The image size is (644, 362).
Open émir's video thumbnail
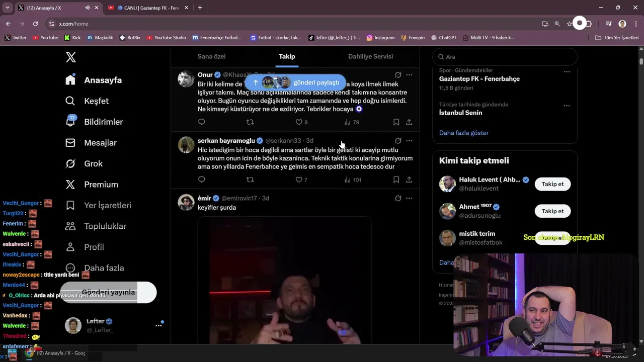click(285, 281)
